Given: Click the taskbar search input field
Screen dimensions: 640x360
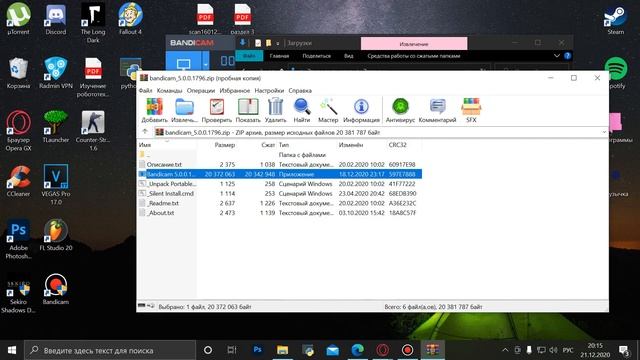Looking at the screenshot, I should (110, 350).
